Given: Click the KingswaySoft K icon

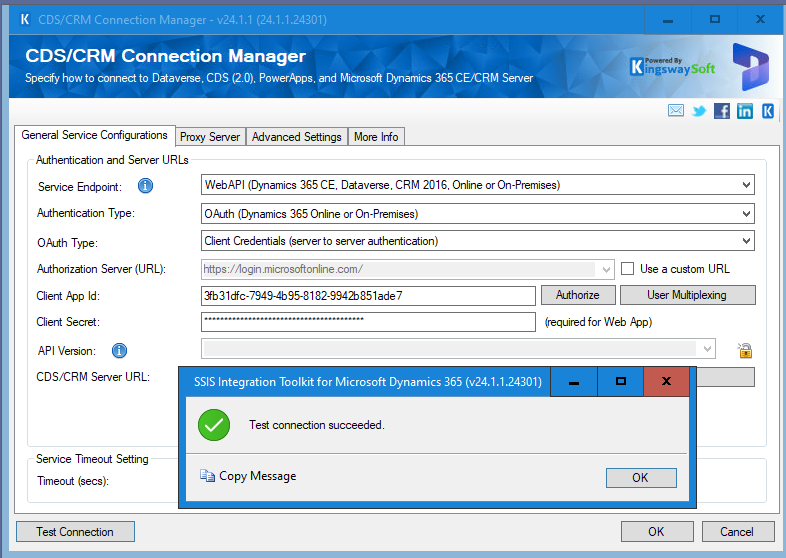Looking at the screenshot, I should 768,111.
